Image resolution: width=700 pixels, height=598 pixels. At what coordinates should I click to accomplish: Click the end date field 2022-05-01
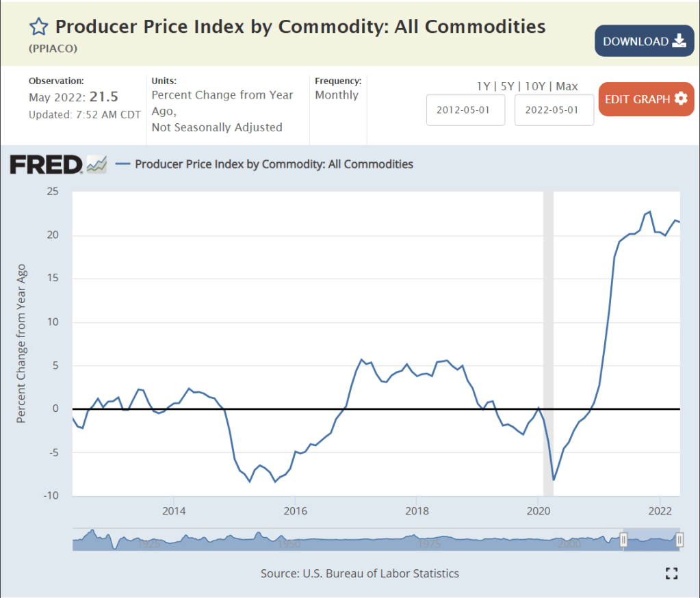coord(554,110)
